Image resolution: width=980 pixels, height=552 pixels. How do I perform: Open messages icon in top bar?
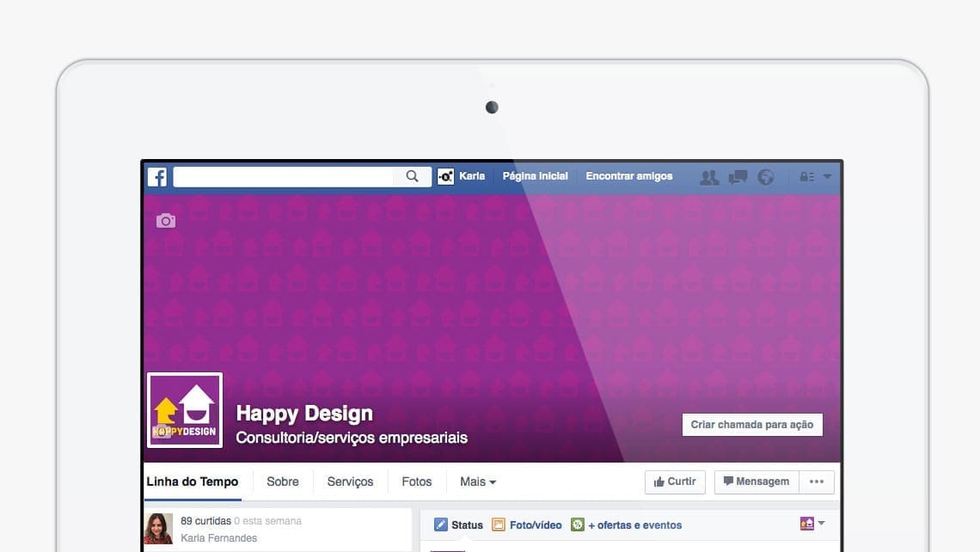tap(738, 177)
